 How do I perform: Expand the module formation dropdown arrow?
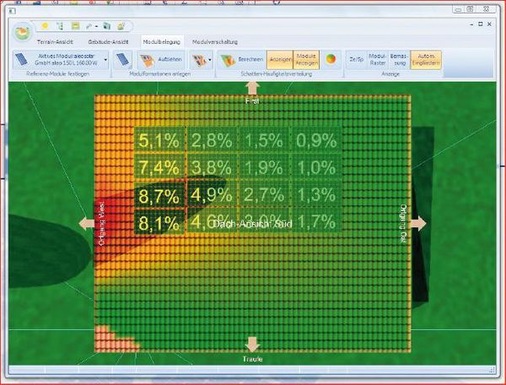pos(210,60)
